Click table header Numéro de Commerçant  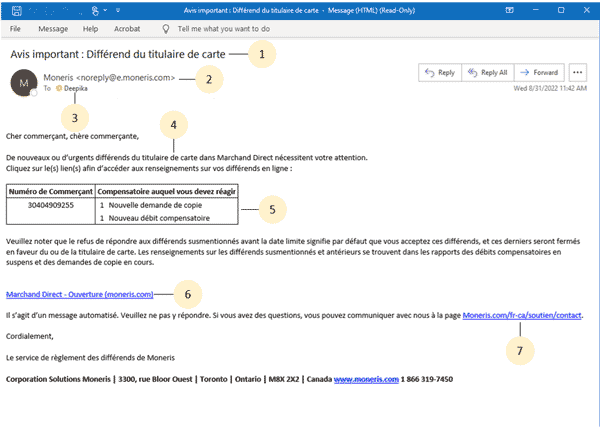(51, 191)
